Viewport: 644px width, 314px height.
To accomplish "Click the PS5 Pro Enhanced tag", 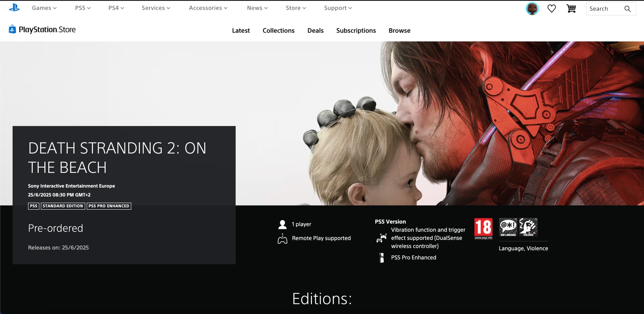I will 109,206.
